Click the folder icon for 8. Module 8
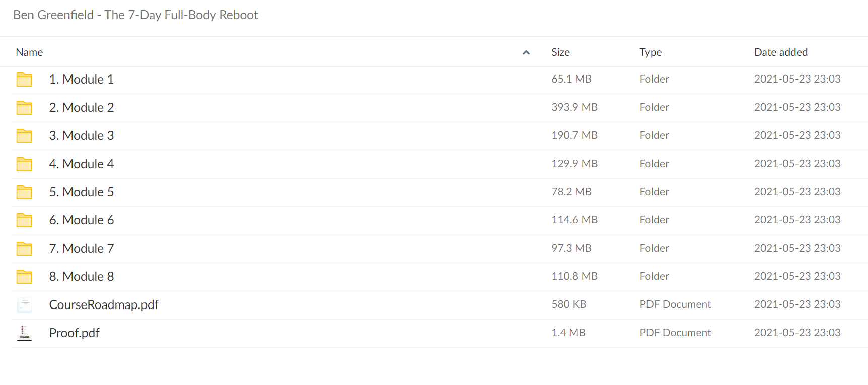The image size is (868, 385). pyautogui.click(x=24, y=277)
